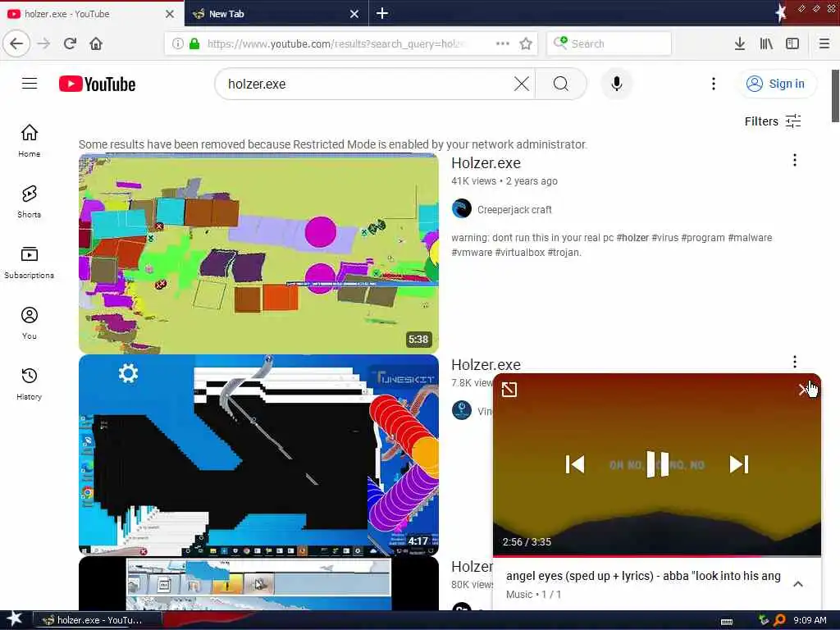Click the angel eyes video title in miniplayer
This screenshot has height=630, width=840.
[x=643, y=576]
